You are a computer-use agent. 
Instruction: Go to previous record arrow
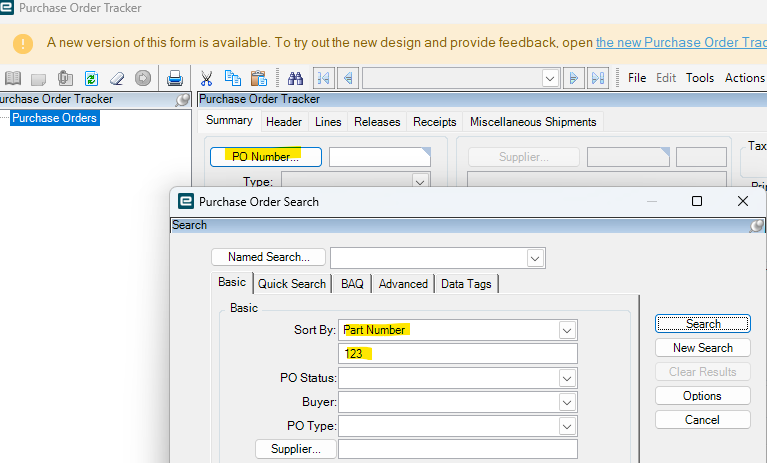[348, 78]
